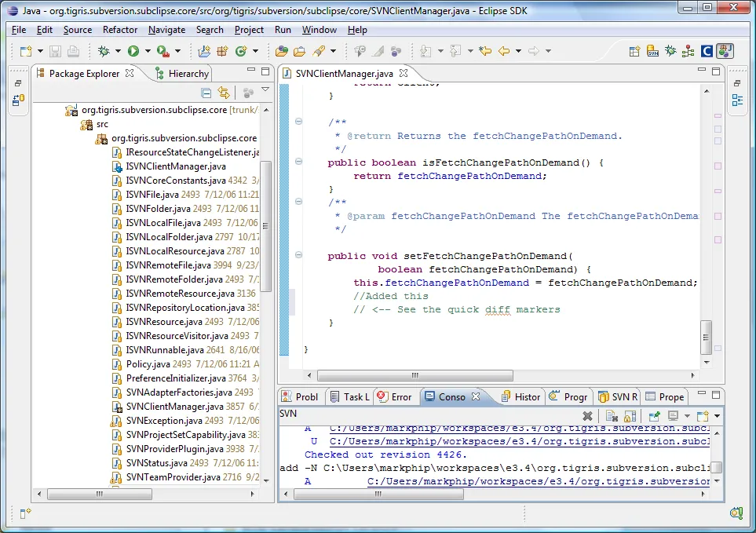This screenshot has width=756, height=533.
Task: Click the Save icon in the toolbar
Action: 56,51
